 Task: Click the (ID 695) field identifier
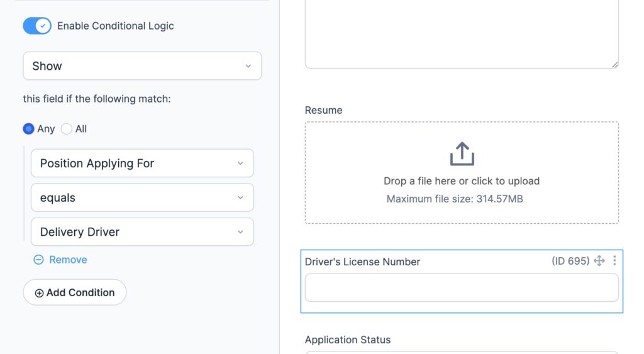pyautogui.click(x=570, y=261)
